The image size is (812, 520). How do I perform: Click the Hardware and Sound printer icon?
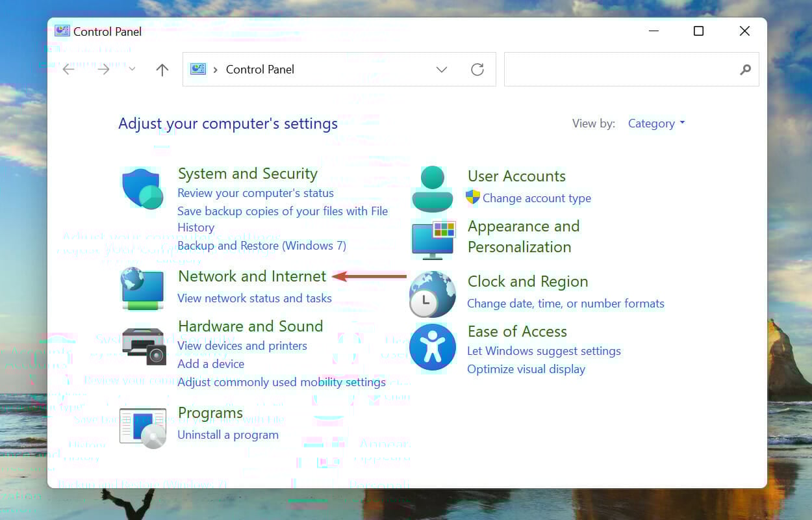[x=144, y=346]
